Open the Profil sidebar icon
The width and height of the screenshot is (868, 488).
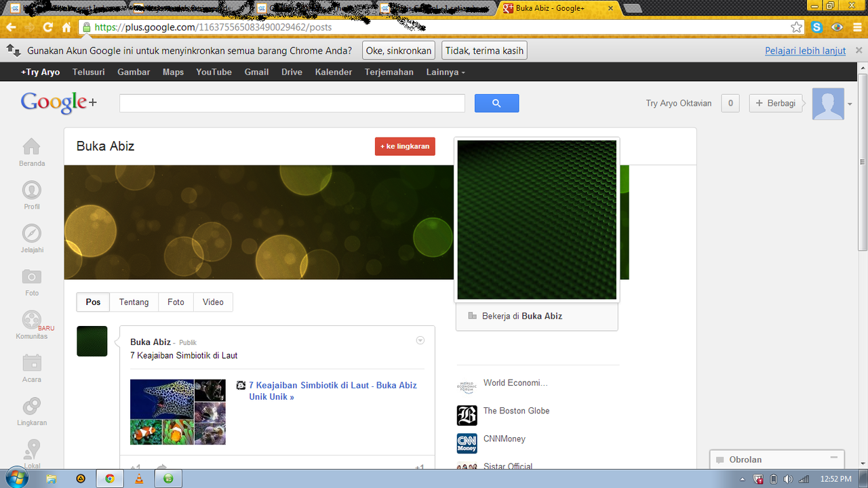click(x=31, y=190)
